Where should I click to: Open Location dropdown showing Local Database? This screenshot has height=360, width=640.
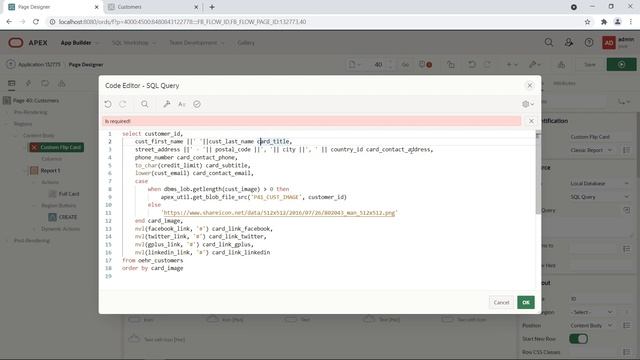click(x=600, y=183)
